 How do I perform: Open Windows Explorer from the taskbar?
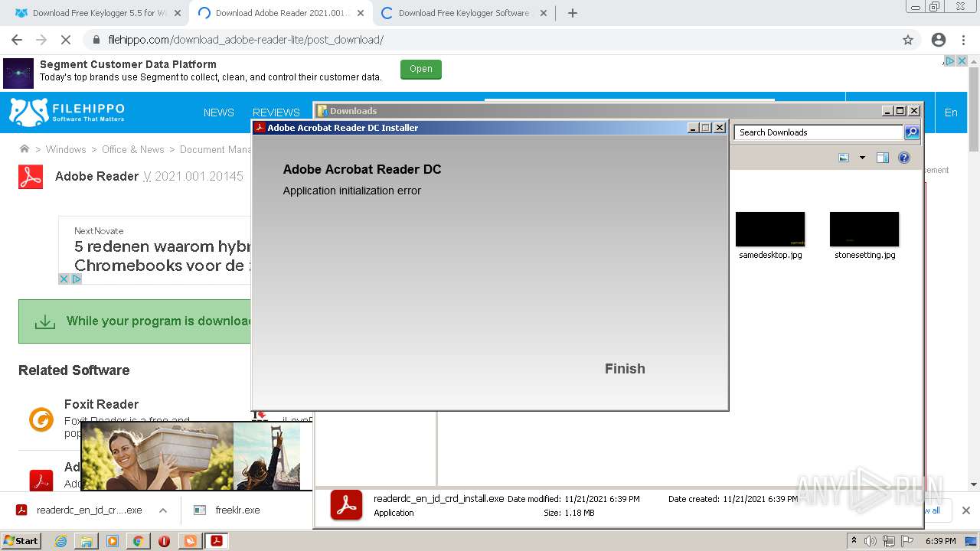87,541
